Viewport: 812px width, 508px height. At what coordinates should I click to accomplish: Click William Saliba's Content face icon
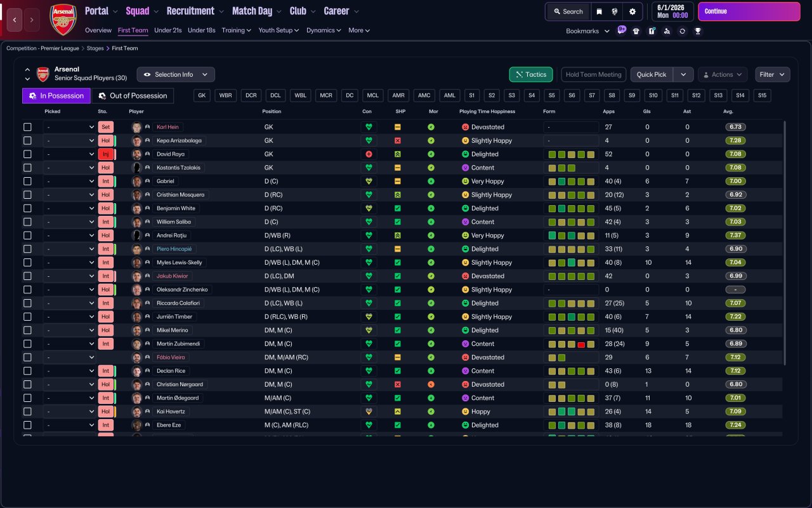pyautogui.click(x=465, y=222)
